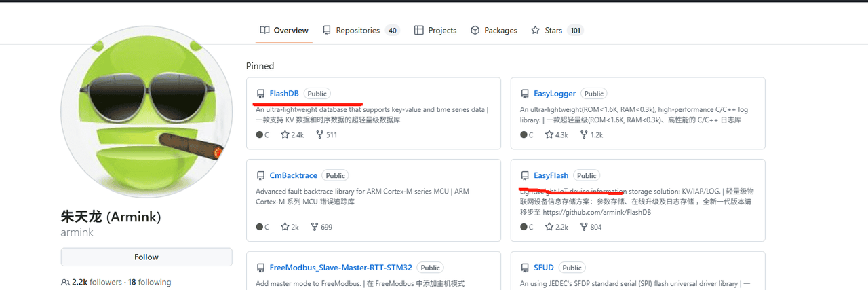The image size is (868, 290).
Task: Open the CmBacktrace repository link
Action: point(293,175)
